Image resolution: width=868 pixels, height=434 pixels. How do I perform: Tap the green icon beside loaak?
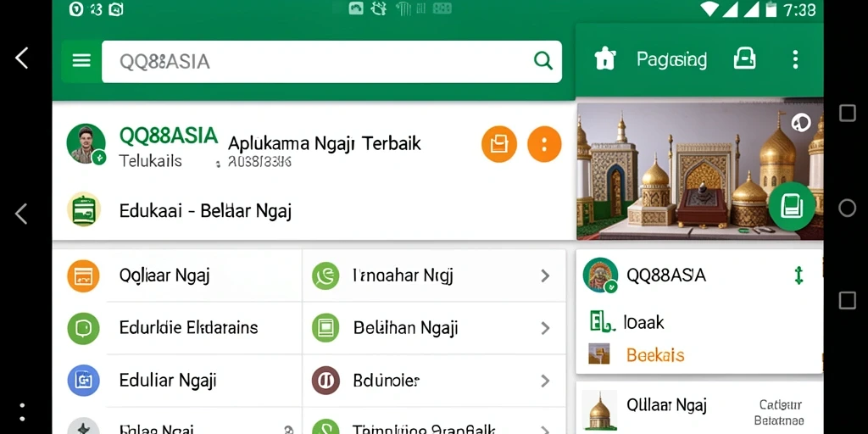coord(602,321)
